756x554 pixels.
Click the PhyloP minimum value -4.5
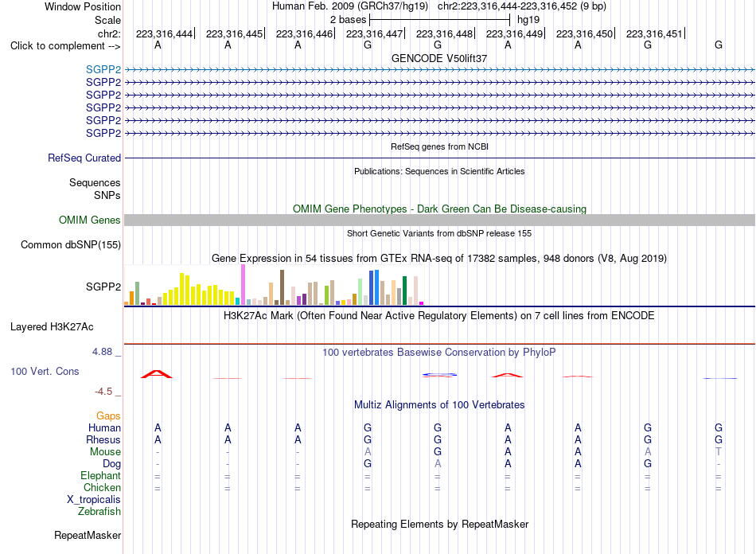[x=103, y=392]
